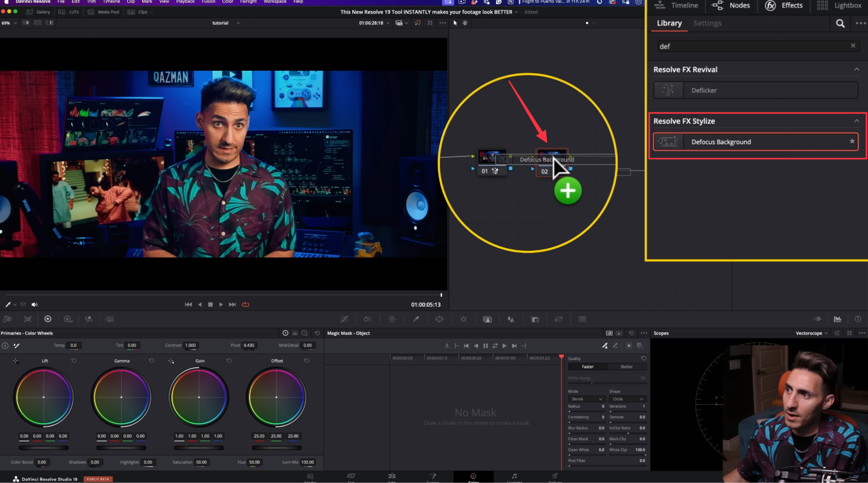Click the search magnifier icon in Library
Image resolution: width=868 pixels, height=483 pixels.
point(840,23)
